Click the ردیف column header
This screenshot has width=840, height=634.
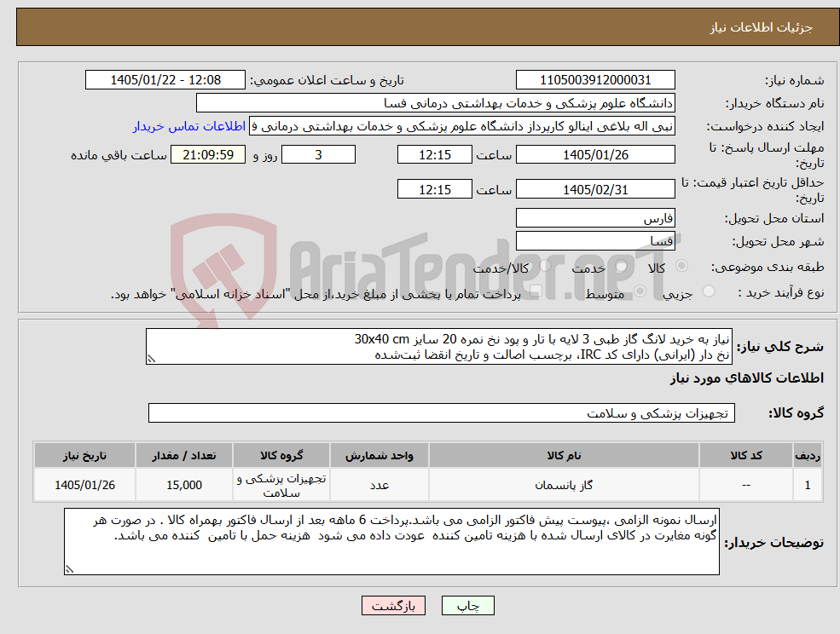[x=808, y=456]
